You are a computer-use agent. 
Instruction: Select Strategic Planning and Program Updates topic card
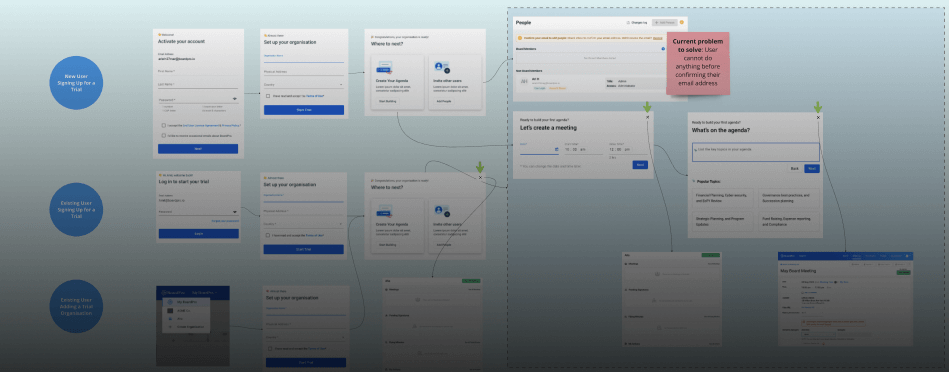coord(723,221)
